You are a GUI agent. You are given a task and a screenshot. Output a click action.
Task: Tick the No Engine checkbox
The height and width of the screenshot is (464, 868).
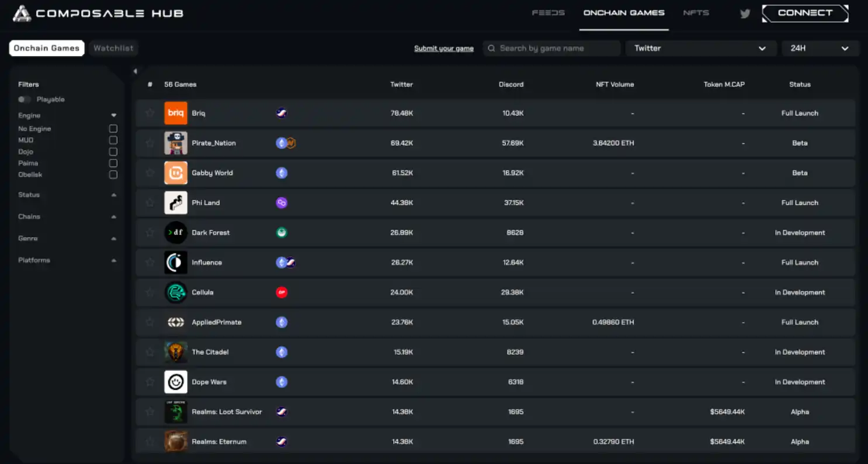(x=113, y=128)
